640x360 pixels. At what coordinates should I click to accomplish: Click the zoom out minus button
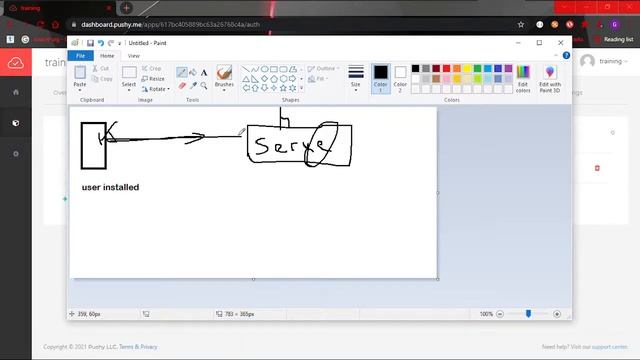500,314
